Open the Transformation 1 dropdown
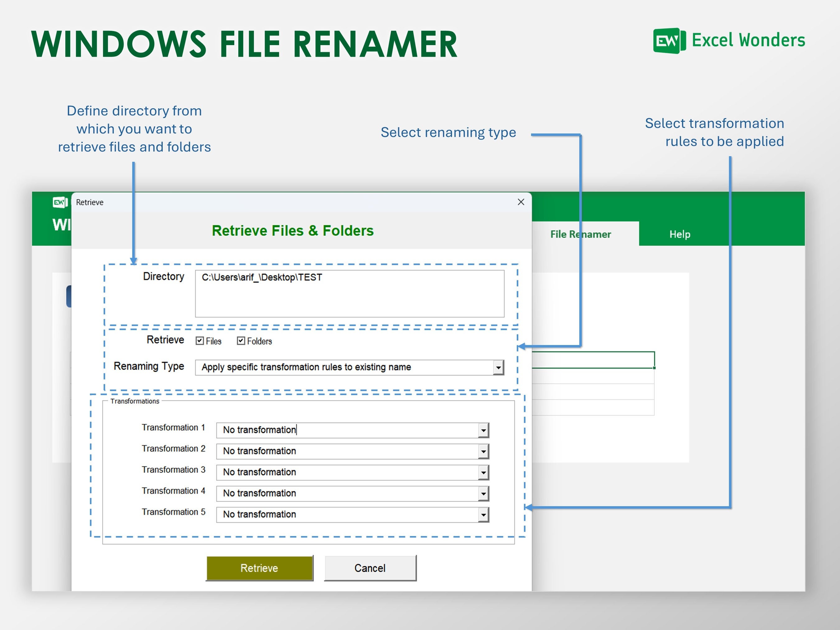 point(483,430)
